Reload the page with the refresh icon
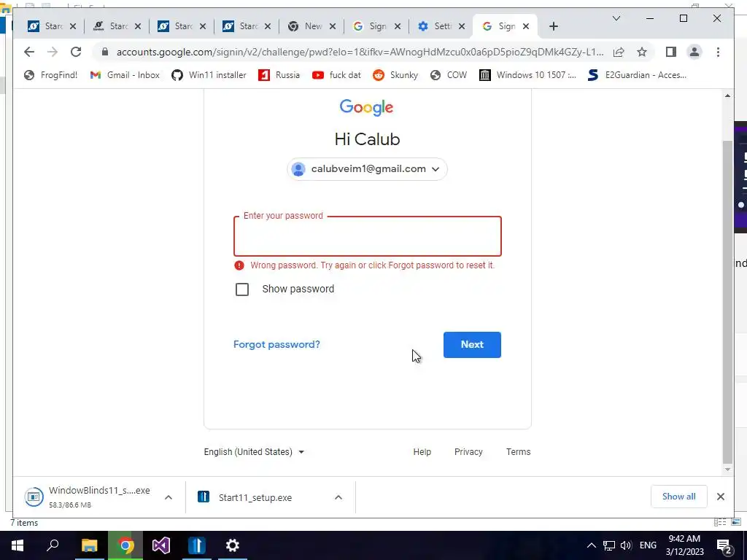Viewport: 747px width, 560px height. [x=76, y=52]
